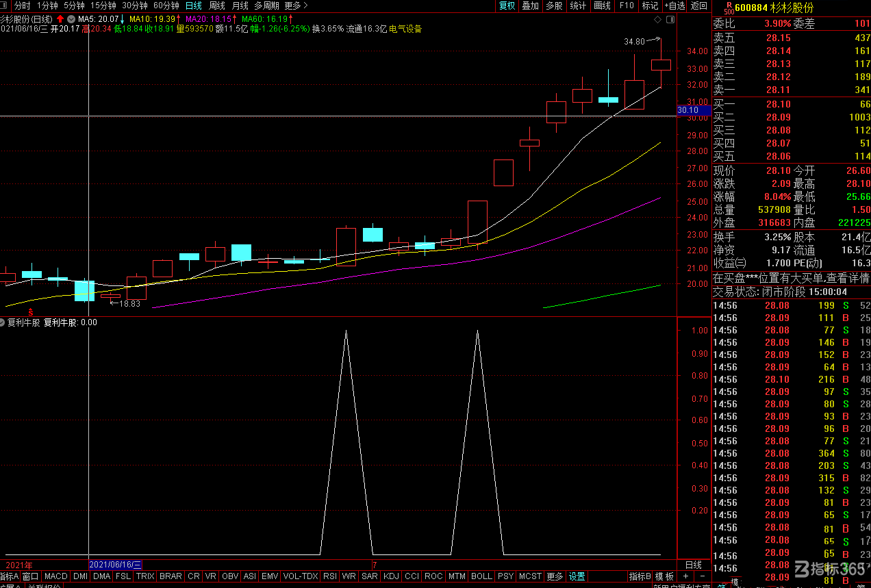Select the MTM indicator tab

(457, 576)
